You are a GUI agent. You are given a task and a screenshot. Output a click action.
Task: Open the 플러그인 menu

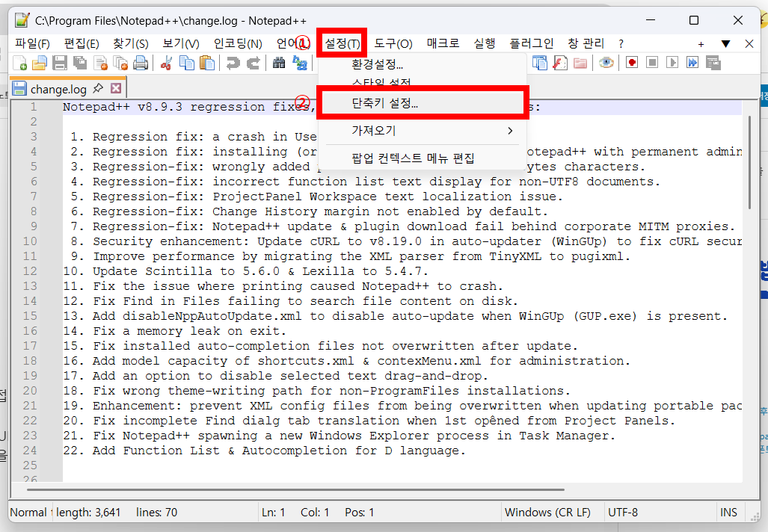pos(532,43)
